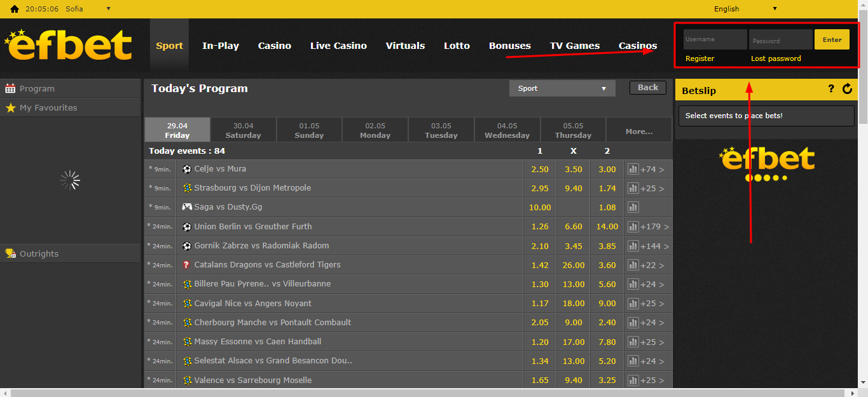
Task: Click the home icon in top bar
Action: pos(14,9)
